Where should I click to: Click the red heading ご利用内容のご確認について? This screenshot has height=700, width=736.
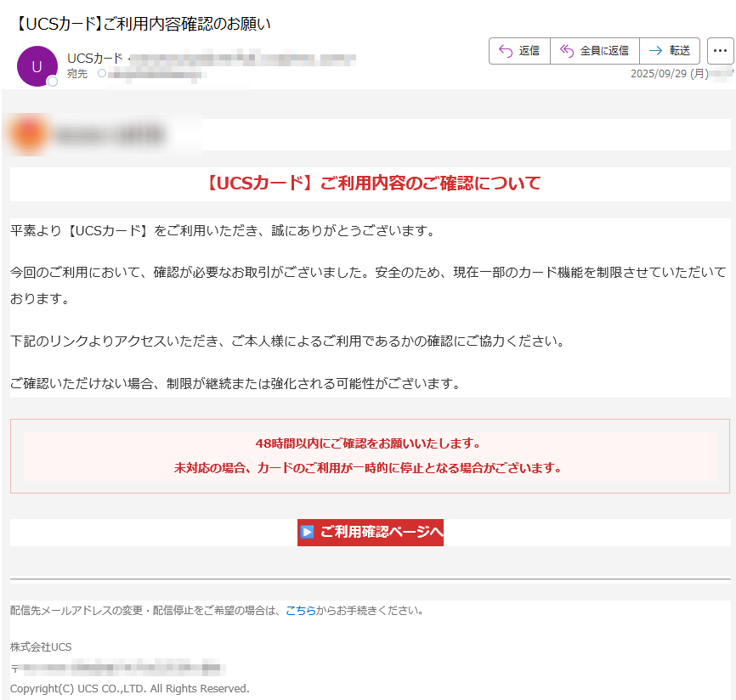pos(373,183)
